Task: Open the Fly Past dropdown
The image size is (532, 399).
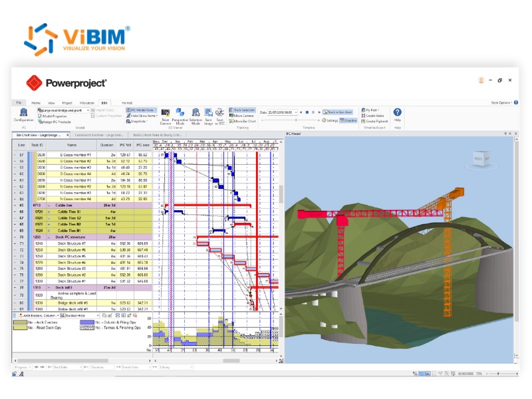Action: tap(370, 110)
